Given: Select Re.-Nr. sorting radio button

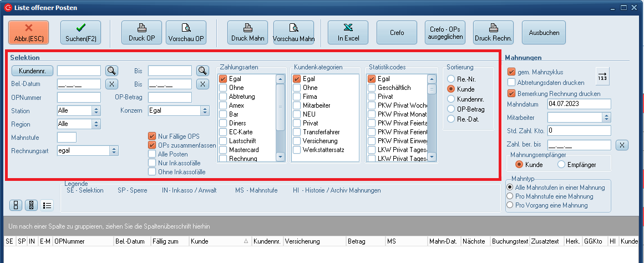Looking at the screenshot, I should 451,79.
